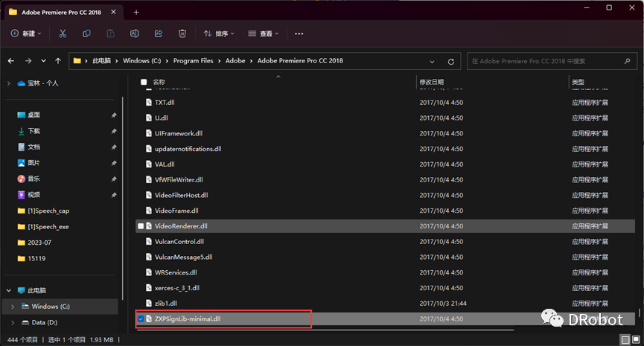Open the [1]Speech_cap folder
Viewport: 644px width, 346px height.
[x=48, y=211]
